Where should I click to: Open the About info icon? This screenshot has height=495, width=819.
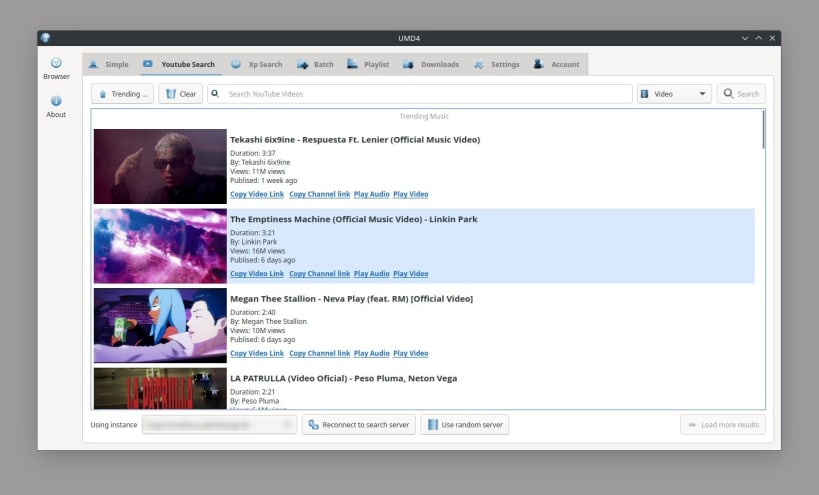coord(56,107)
